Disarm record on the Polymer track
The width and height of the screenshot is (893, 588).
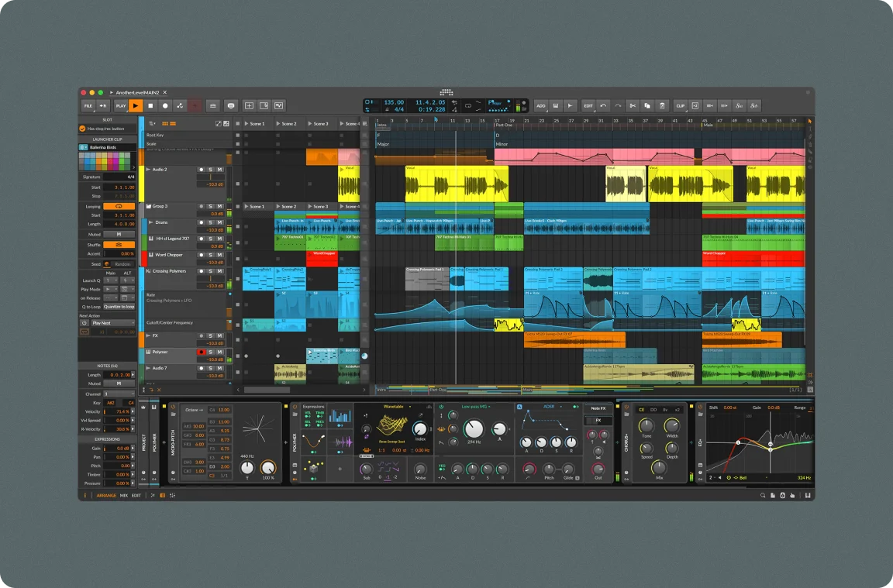pos(201,352)
